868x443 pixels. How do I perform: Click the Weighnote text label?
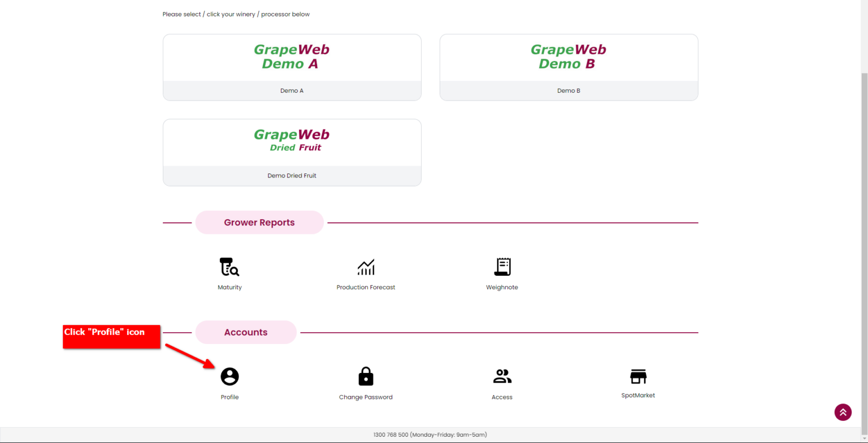point(502,287)
